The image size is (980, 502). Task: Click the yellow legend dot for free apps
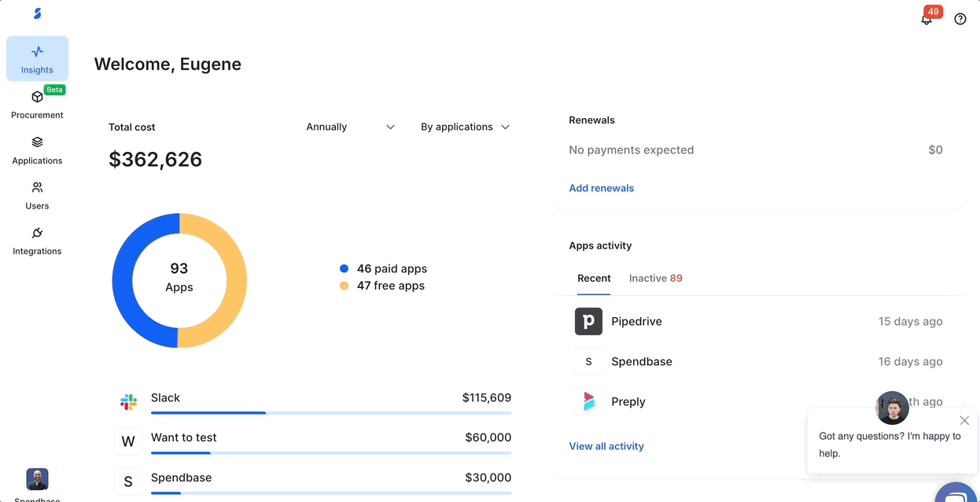click(344, 286)
